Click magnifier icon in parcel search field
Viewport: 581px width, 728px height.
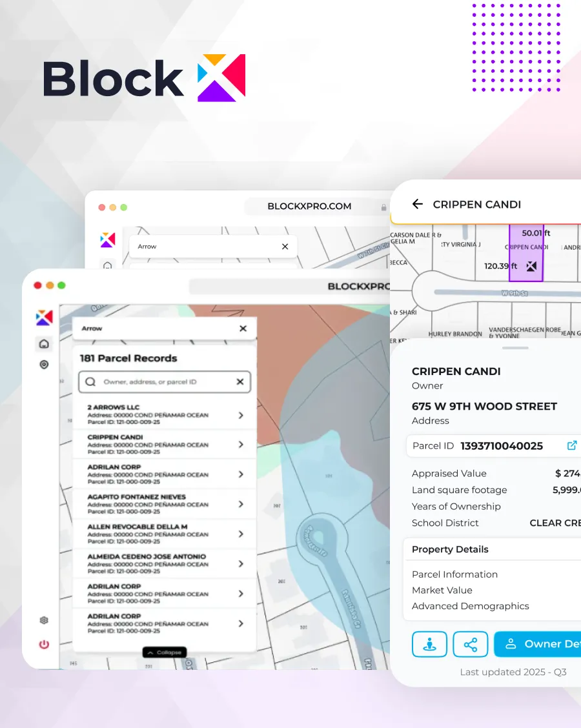tap(90, 381)
